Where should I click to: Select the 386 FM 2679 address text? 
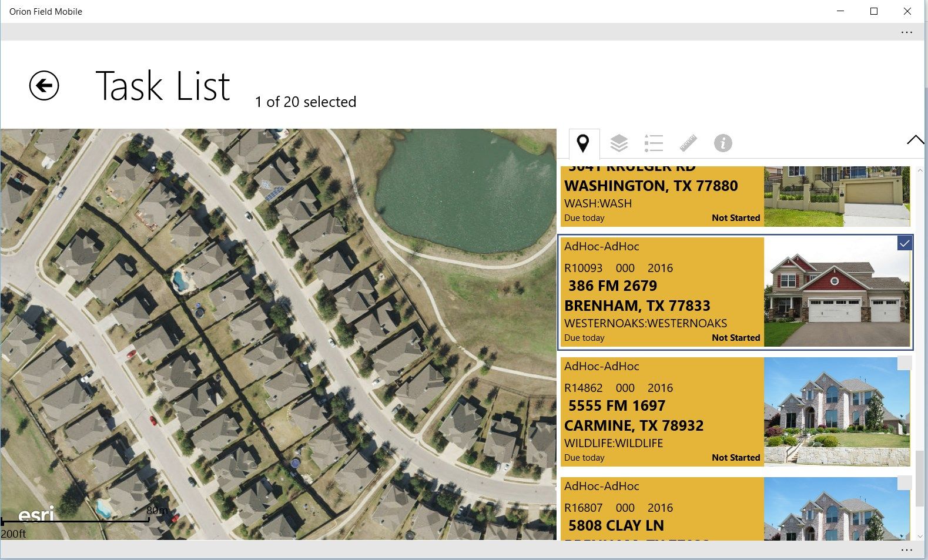612,286
